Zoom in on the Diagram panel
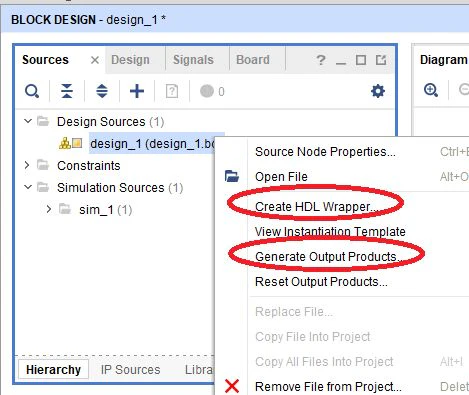The image size is (469, 395). [x=431, y=90]
